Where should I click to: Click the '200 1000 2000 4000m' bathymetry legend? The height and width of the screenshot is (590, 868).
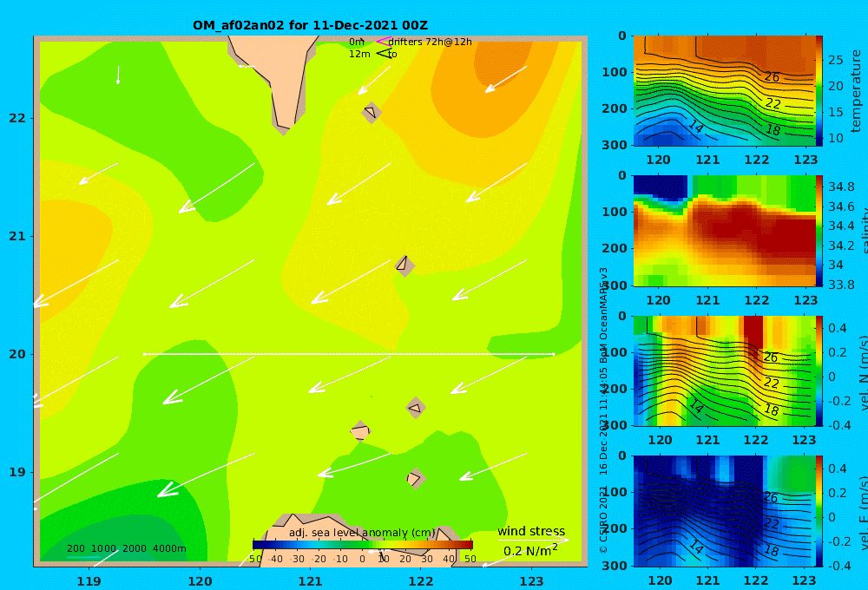click(x=126, y=548)
